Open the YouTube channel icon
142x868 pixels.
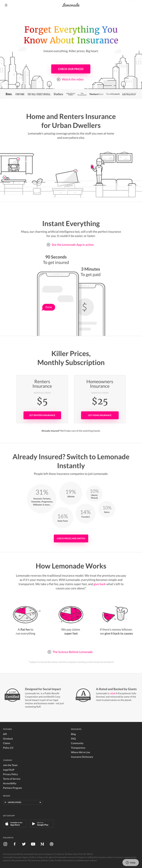tap(33, 844)
